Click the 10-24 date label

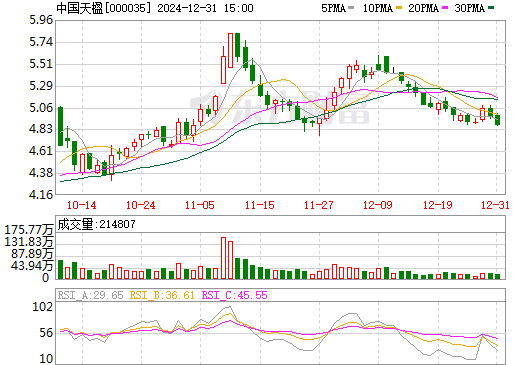pos(141,205)
